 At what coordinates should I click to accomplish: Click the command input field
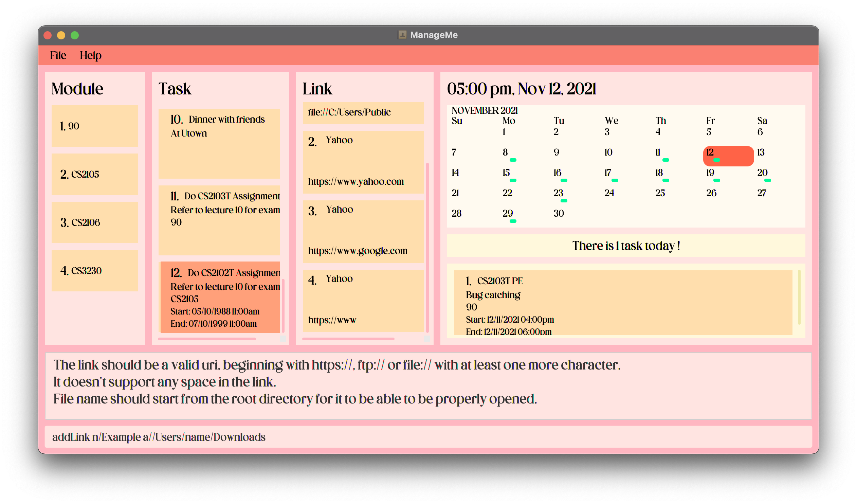[x=428, y=437]
